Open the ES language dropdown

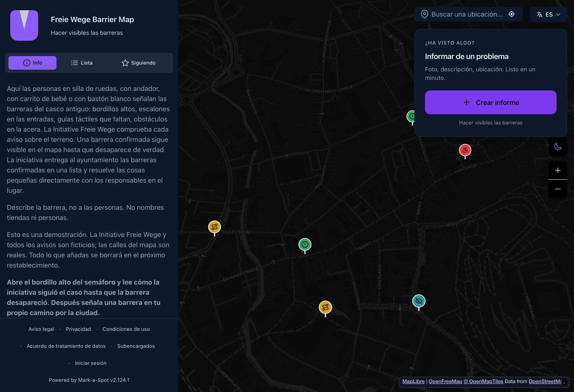click(548, 15)
